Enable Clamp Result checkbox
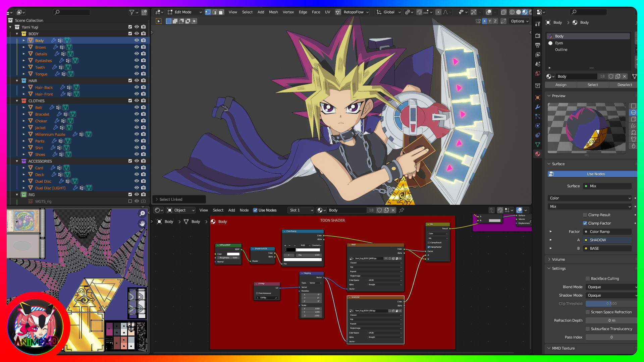The width and height of the screenshot is (644, 362). coord(585,215)
